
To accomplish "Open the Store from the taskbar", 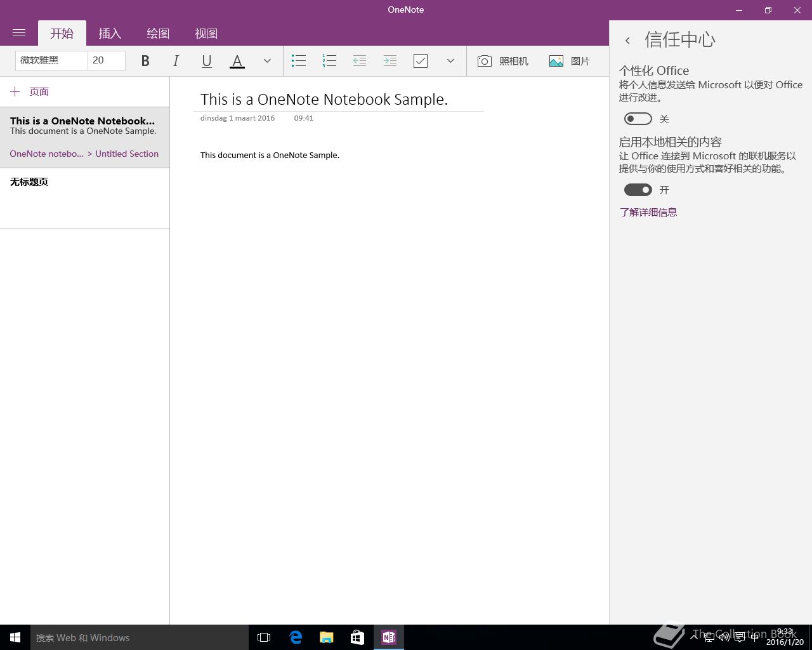I will coord(358,637).
